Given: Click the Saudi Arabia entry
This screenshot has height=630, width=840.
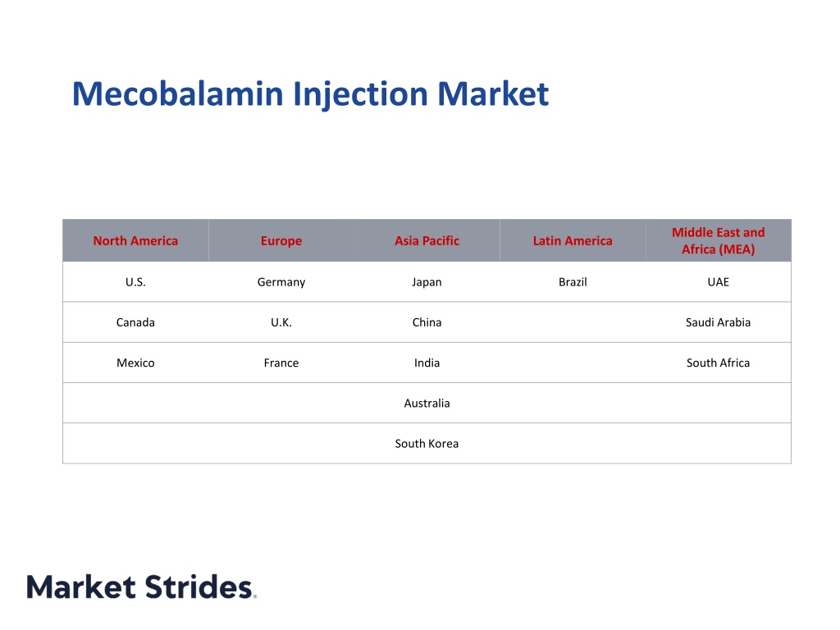Looking at the screenshot, I should coord(719,322).
